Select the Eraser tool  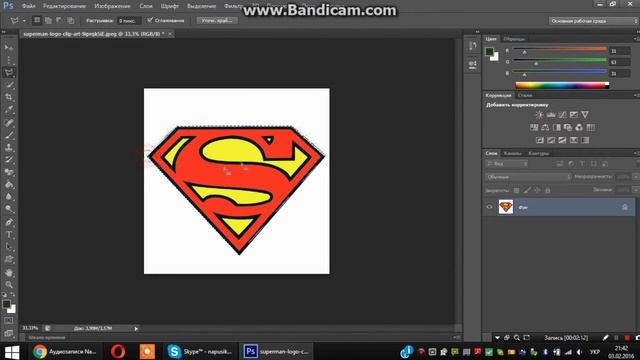tap(9, 172)
